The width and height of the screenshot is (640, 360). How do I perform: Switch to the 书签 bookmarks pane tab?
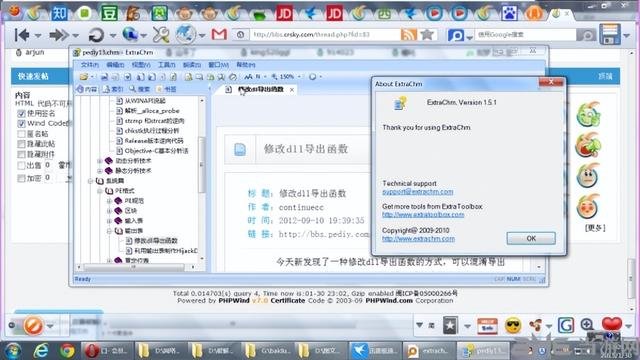(x=166, y=89)
